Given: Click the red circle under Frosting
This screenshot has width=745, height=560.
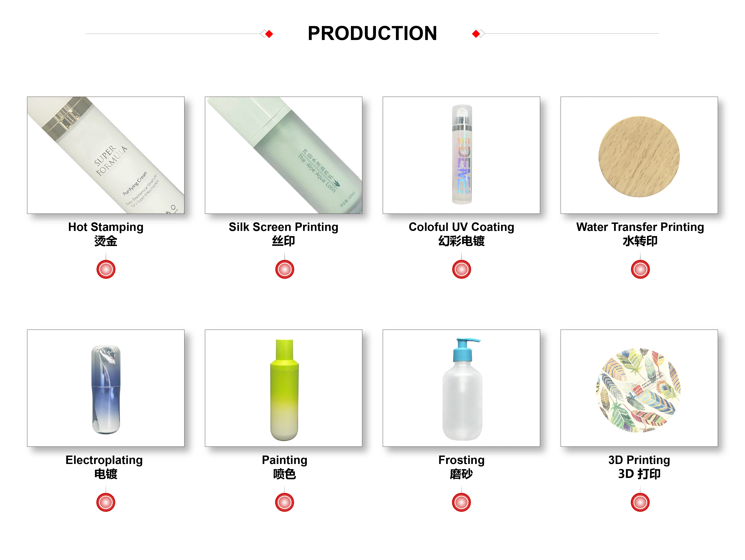Looking at the screenshot, I should 461,502.
